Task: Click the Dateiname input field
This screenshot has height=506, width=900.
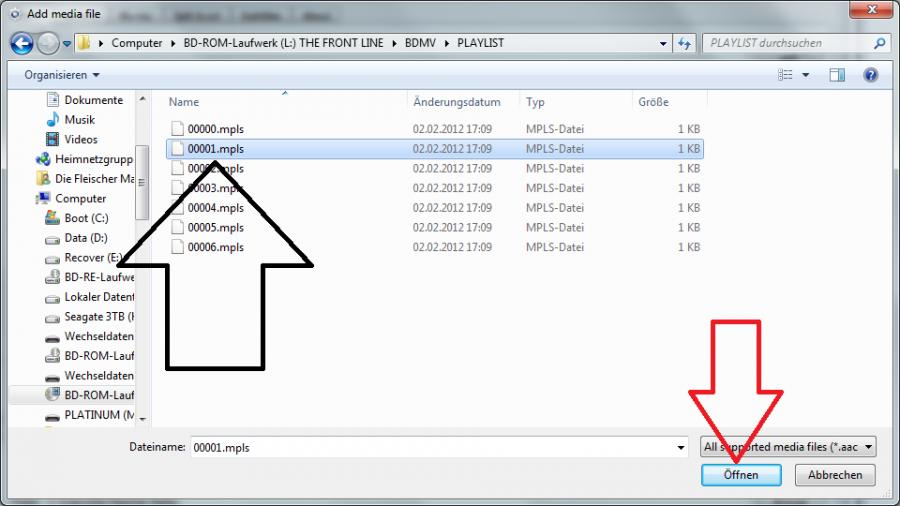Action: point(433,447)
